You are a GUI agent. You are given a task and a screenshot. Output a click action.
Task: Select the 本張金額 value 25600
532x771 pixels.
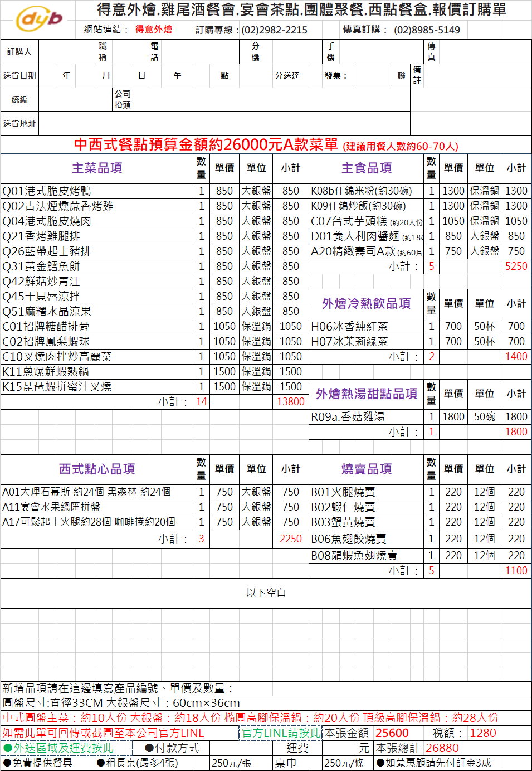392,733
